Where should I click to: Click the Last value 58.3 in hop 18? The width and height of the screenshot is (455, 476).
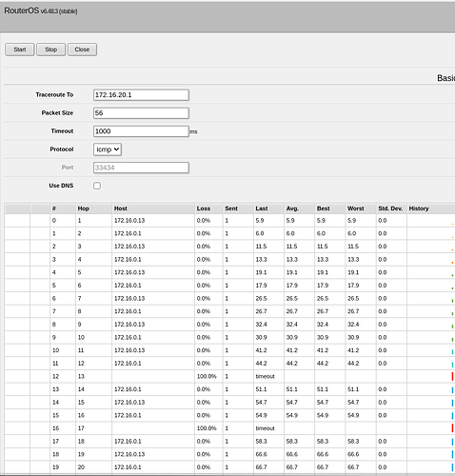[261, 442]
